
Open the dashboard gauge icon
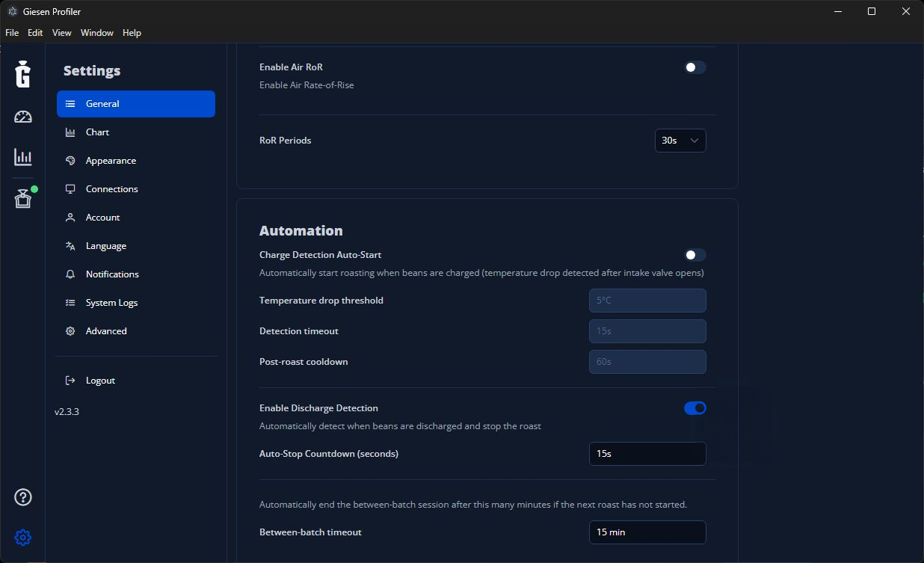(x=23, y=117)
